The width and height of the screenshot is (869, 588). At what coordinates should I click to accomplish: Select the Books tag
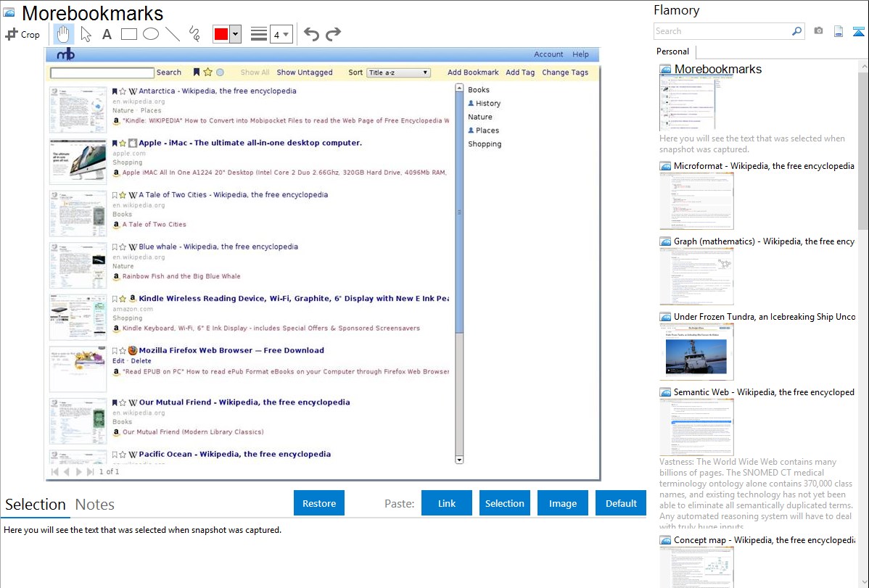[x=478, y=90]
